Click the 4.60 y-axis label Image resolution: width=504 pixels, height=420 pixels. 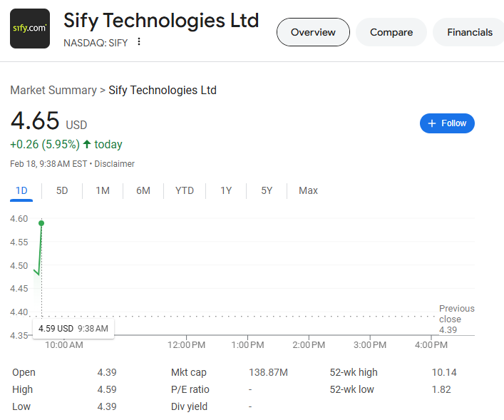pyautogui.click(x=19, y=219)
